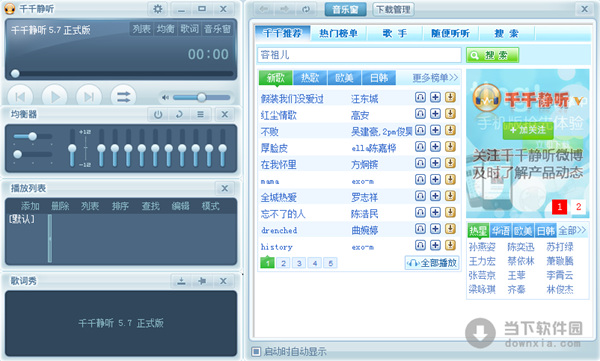Skip to the previous track
The image size is (600, 361).
tap(20, 96)
